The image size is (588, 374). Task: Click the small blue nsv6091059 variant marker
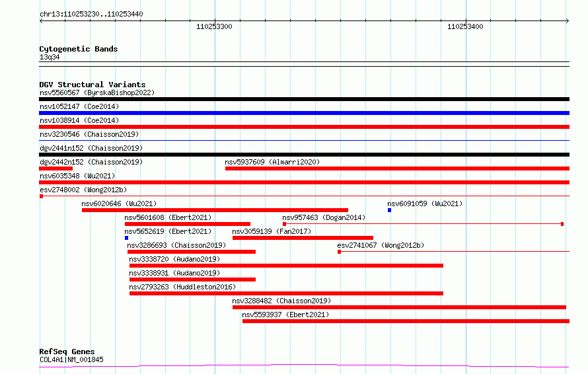389,210
